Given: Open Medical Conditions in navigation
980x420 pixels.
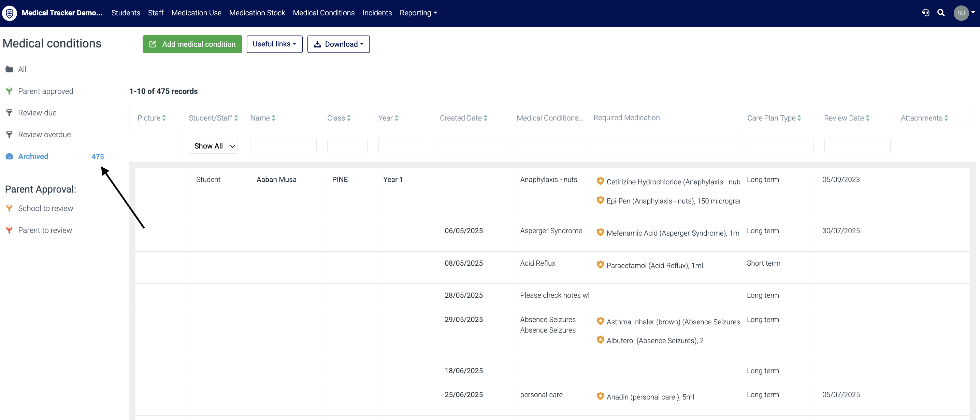Looking at the screenshot, I should tap(324, 13).
